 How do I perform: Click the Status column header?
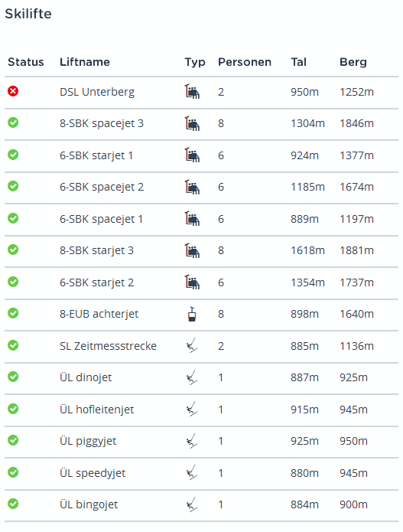26,62
